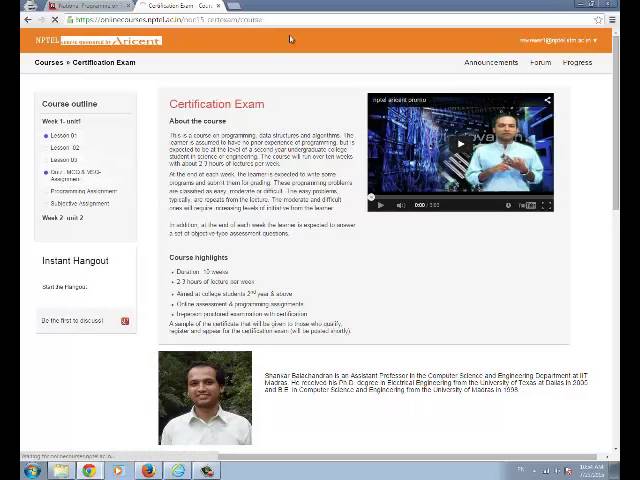
Task: Open the Chrome menu icon
Action: click(x=611, y=20)
